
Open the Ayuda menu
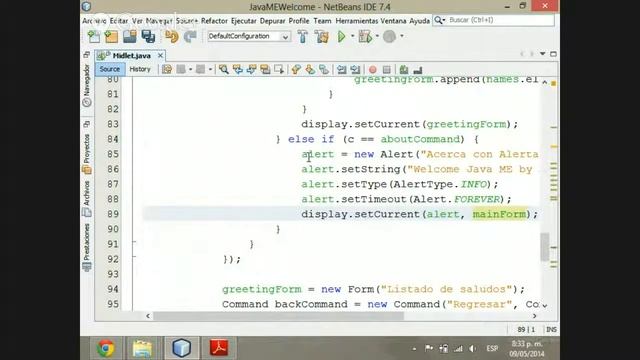[420, 21]
